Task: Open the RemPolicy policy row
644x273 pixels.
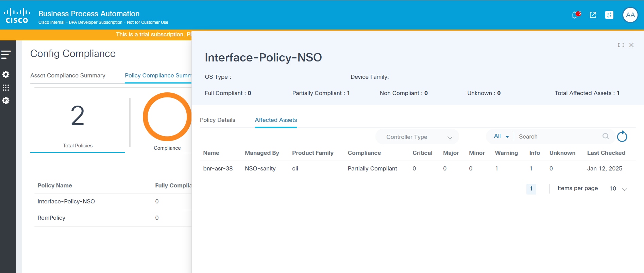Action: (51, 218)
